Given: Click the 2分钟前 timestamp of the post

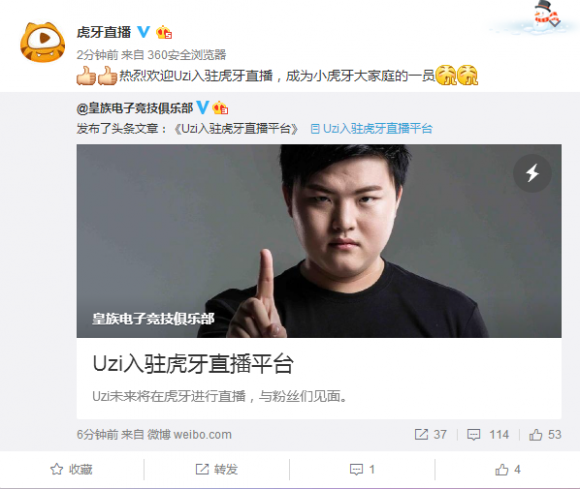Looking at the screenshot, I should [97, 55].
